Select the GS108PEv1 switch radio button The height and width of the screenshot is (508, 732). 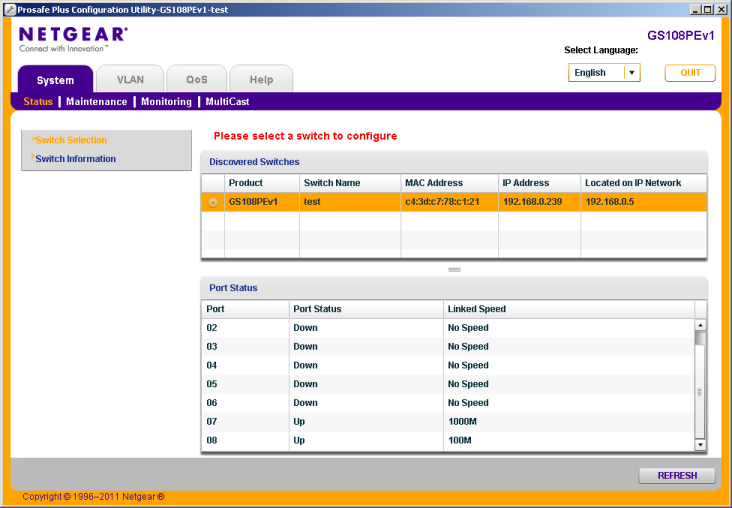(x=213, y=202)
